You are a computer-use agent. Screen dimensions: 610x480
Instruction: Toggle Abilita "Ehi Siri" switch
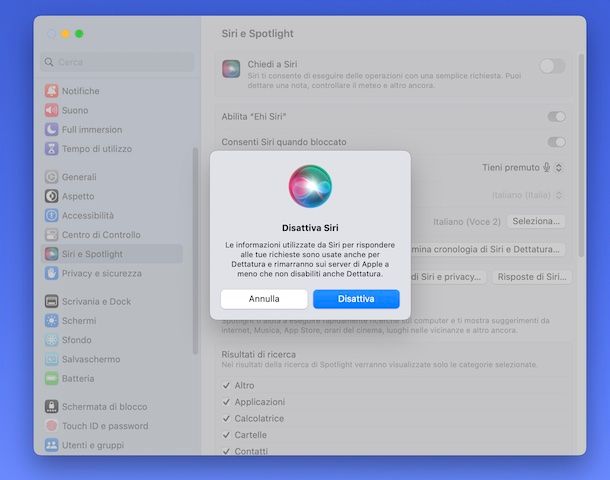[x=556, y=116]
